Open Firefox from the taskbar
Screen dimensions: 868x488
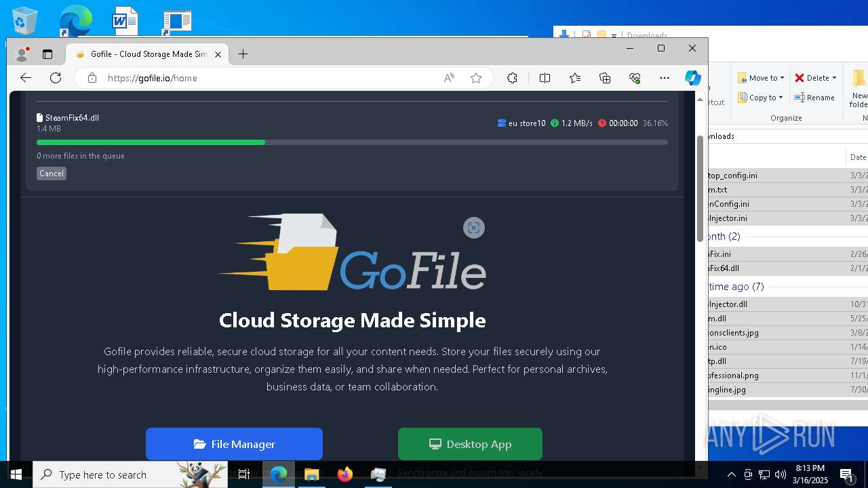point(345,474)
